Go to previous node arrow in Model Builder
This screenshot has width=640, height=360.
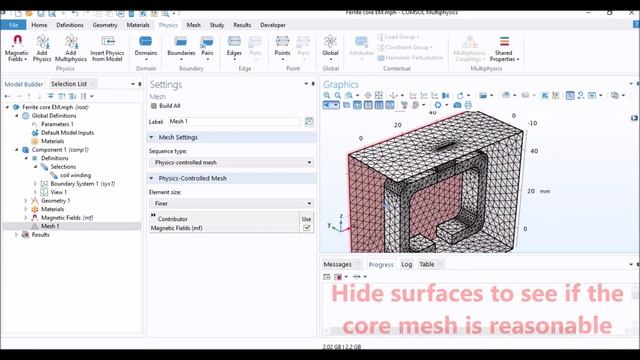coord(7,96)
